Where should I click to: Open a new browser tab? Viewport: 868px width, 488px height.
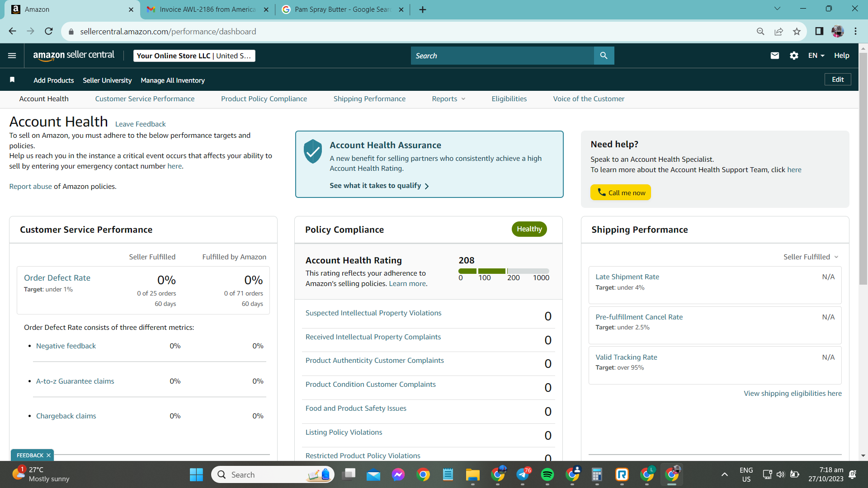point(423,9)
